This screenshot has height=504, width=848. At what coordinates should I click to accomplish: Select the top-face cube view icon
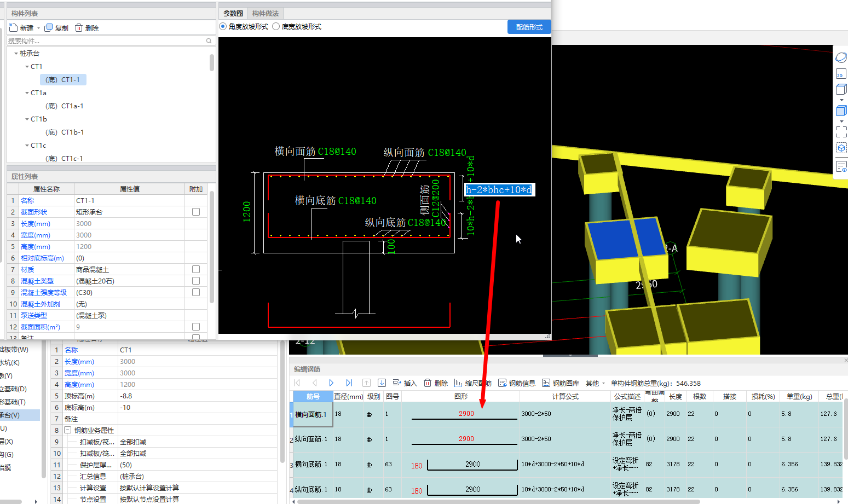pyautogui.click(x=841, y=89)
